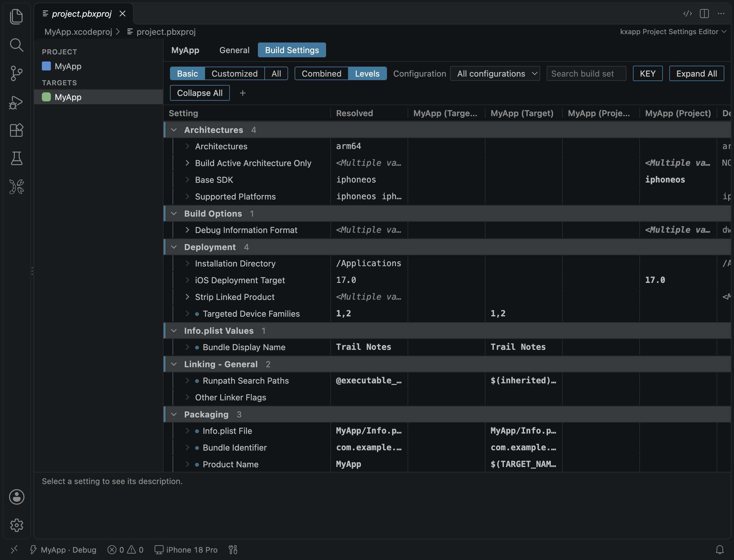Expand the Debug Information Format row
Image resolution: width=734 pixels, height=560 pixels.
187,230
